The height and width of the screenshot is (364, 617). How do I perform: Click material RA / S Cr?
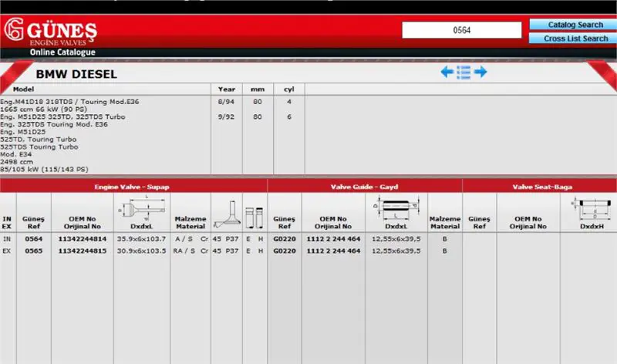coord(190,251)
